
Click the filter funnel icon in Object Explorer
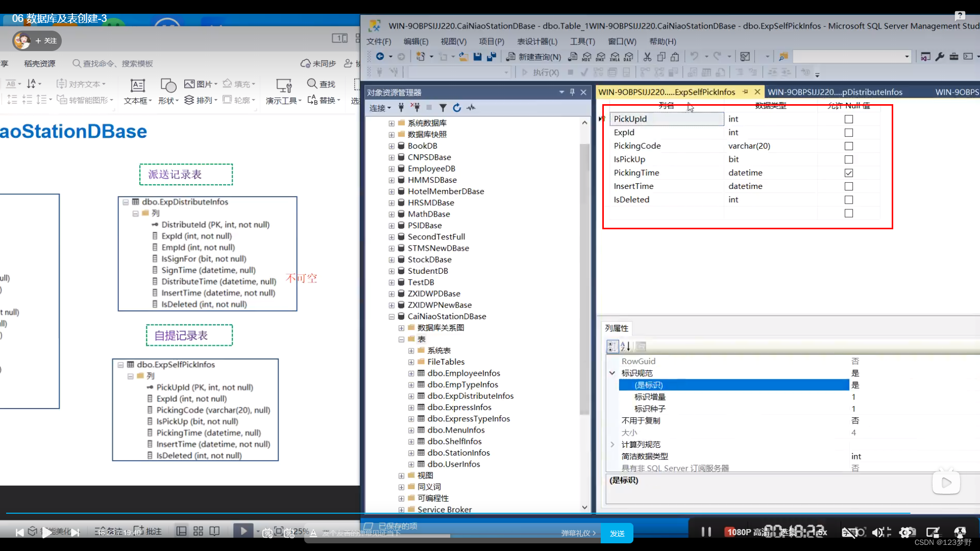(x=443, y=108)
